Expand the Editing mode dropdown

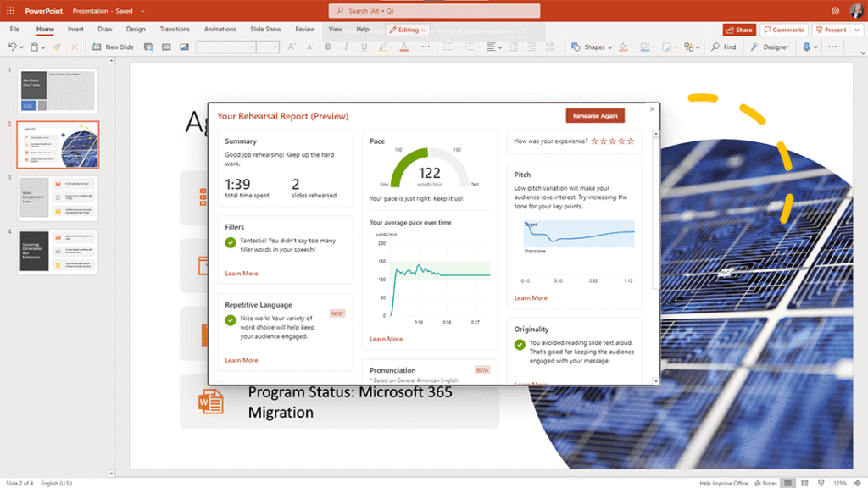point(408,30)
